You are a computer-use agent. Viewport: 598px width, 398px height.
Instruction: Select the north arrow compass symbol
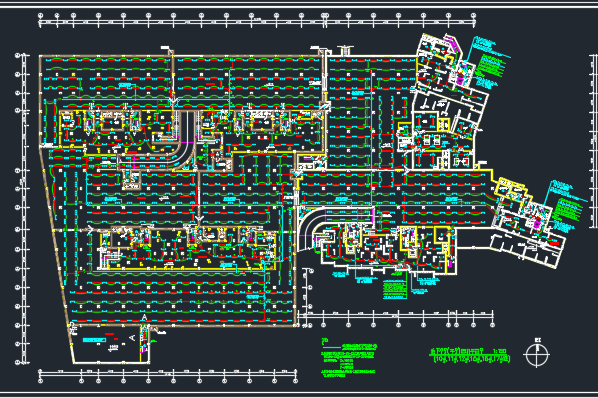click(537, 353)
